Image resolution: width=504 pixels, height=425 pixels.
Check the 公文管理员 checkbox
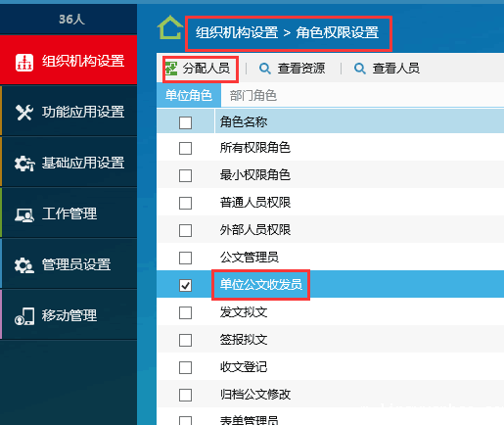pyautogui.click(x=185, y=258)
